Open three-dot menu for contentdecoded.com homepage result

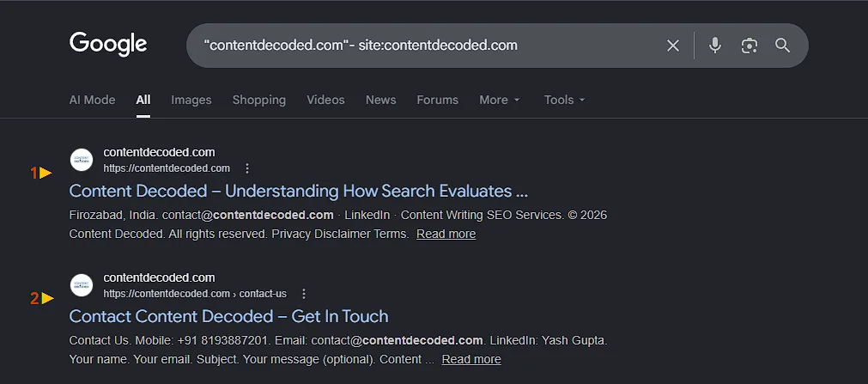(247, 168)
